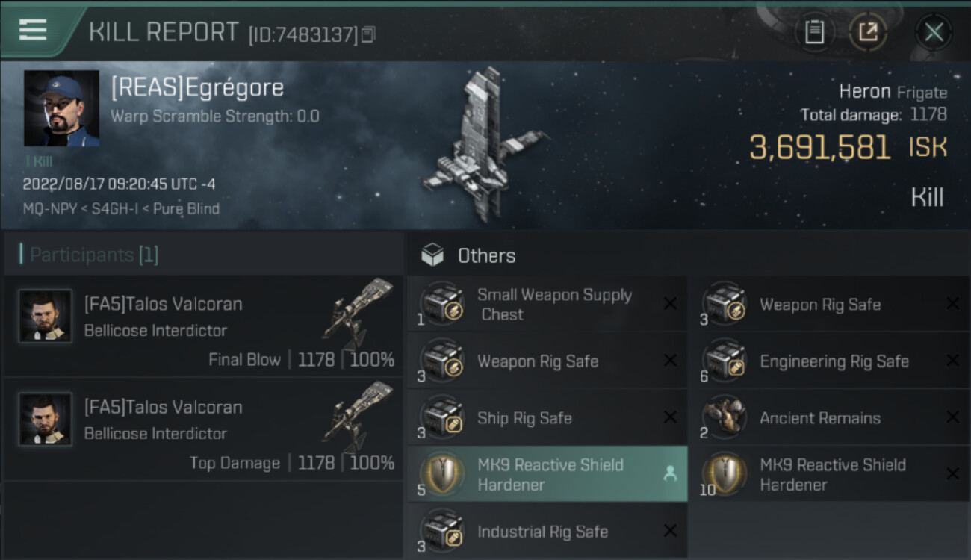
Task: Select Small Weapon Supply Chest item
Action: tap(554, 305)
